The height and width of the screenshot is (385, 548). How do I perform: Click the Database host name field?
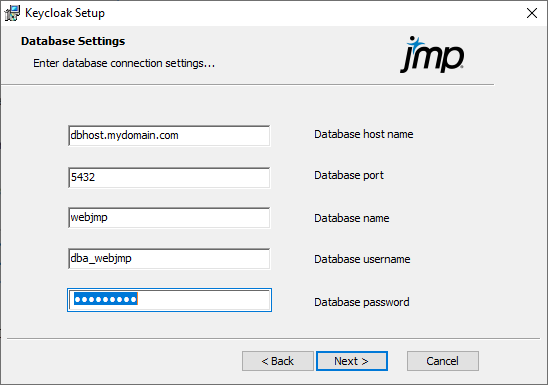pos(169,136)
